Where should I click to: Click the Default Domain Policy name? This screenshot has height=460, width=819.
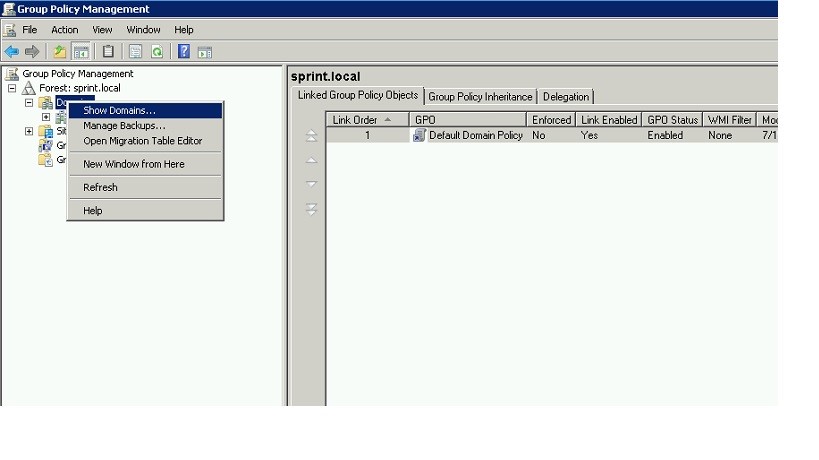476,135
